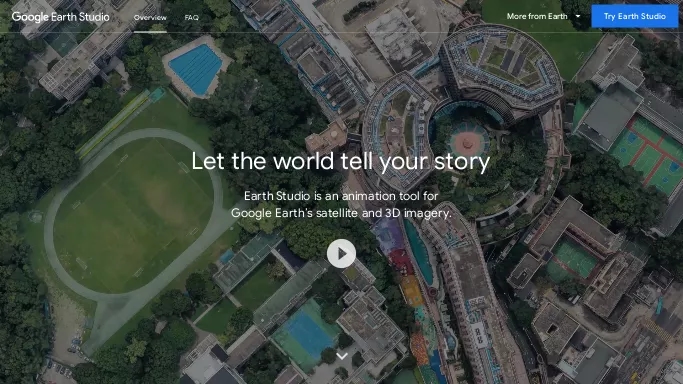Viewport: 683px width, 384px height.
Task: Click the 'Let the world tell your story' headline
Action: tap(341, 161)
